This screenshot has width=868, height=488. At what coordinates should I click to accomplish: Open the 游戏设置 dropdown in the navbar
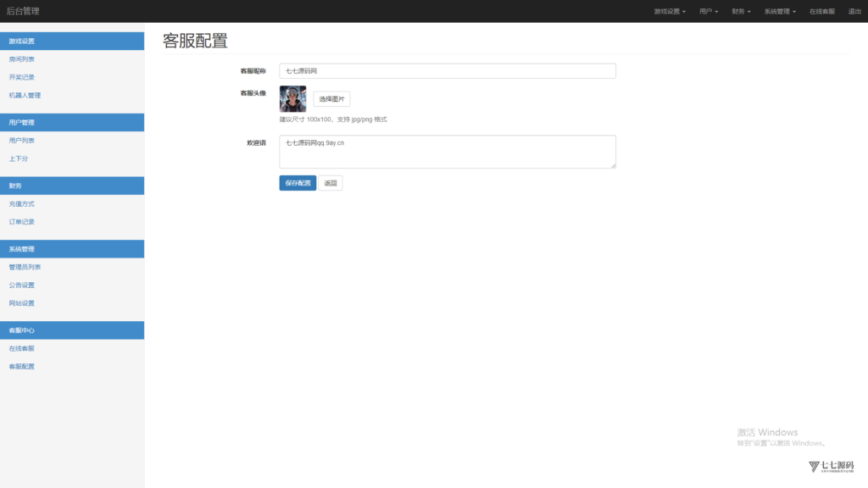(x=670, y=12)
